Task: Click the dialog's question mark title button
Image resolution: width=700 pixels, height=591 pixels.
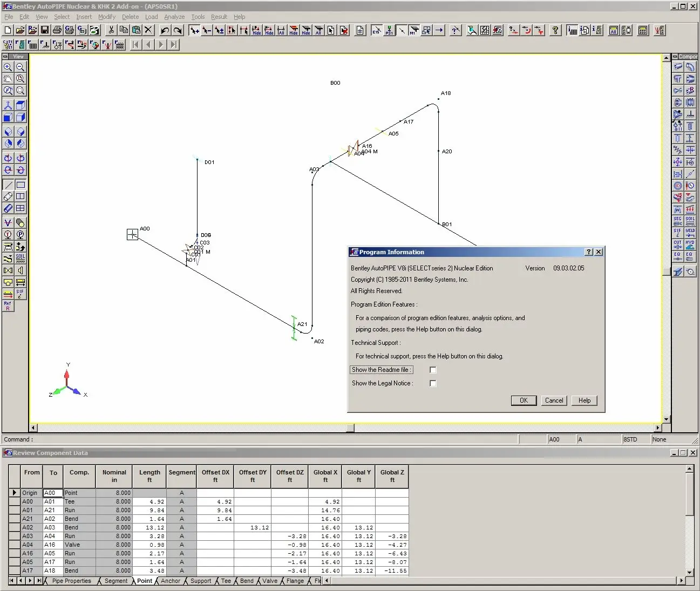Action: point(589,252)
